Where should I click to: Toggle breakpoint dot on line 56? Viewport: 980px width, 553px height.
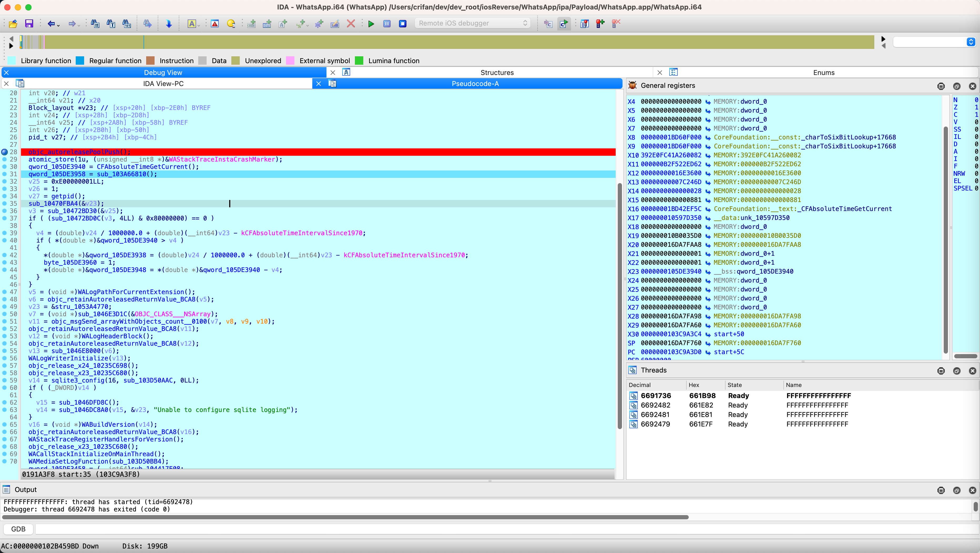point(4,358)
